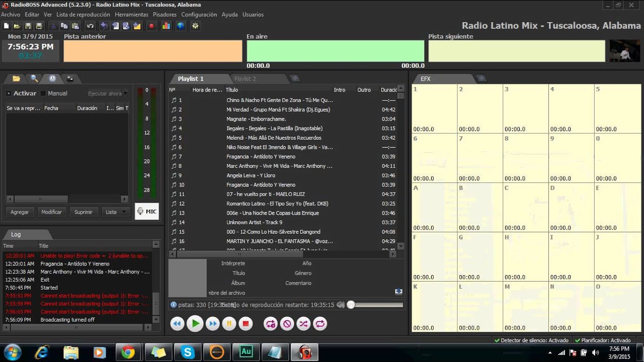The height and width of the screenshot is (362, 644).
Task: Adjust the volume slider handle
Action: [x=351, y=305]
